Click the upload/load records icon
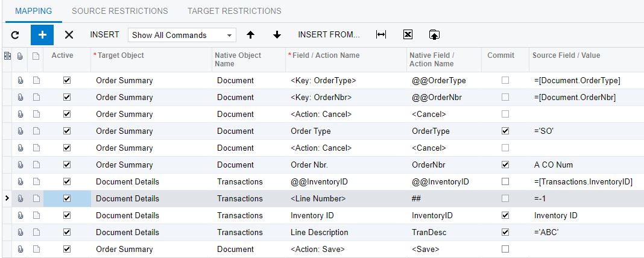Screen dimensions: 644x258 click(x=434, y=35)
